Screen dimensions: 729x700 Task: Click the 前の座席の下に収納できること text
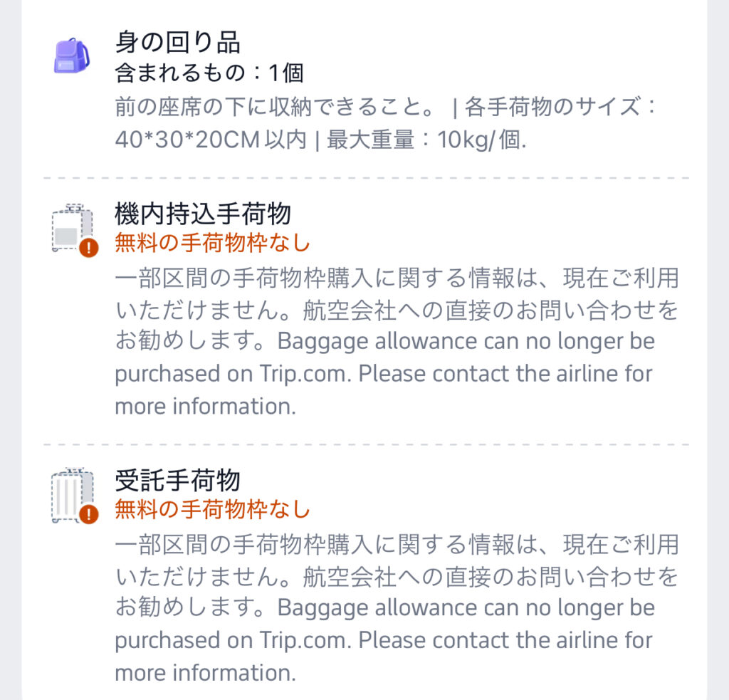276,107
